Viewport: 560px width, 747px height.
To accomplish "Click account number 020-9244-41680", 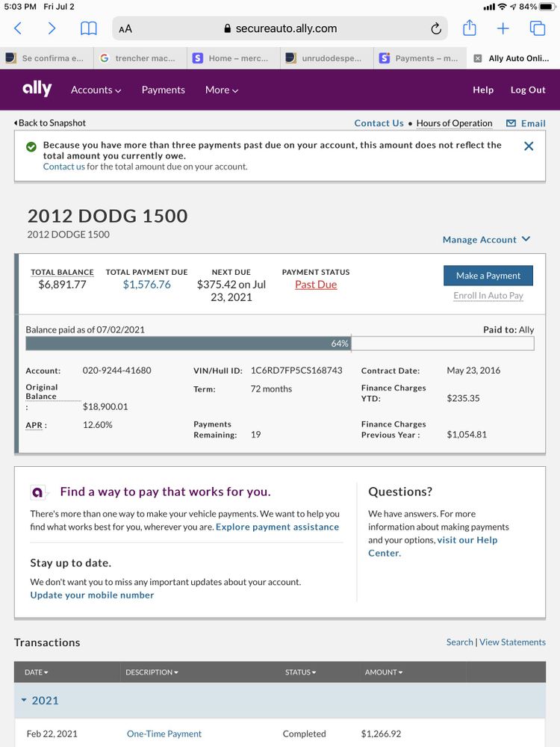I will (116, 371).
